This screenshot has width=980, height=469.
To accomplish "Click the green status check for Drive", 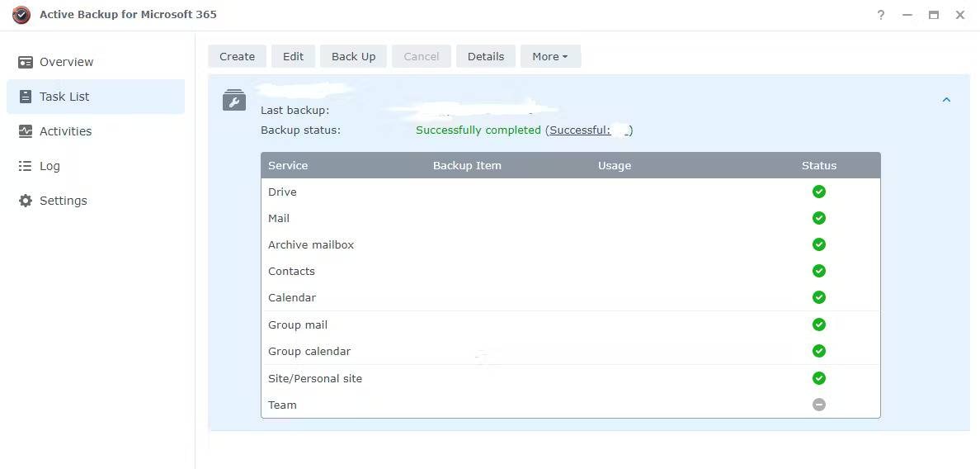I will click(819, 192).
